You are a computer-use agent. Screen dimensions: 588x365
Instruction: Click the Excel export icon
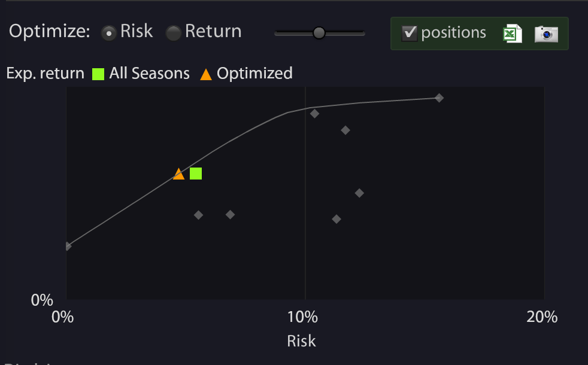coord(513,34)
